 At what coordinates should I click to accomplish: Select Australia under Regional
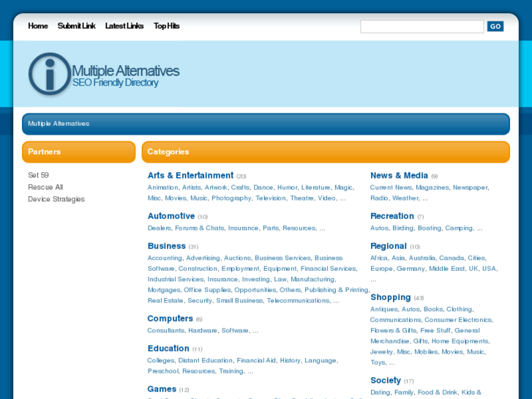422,258
